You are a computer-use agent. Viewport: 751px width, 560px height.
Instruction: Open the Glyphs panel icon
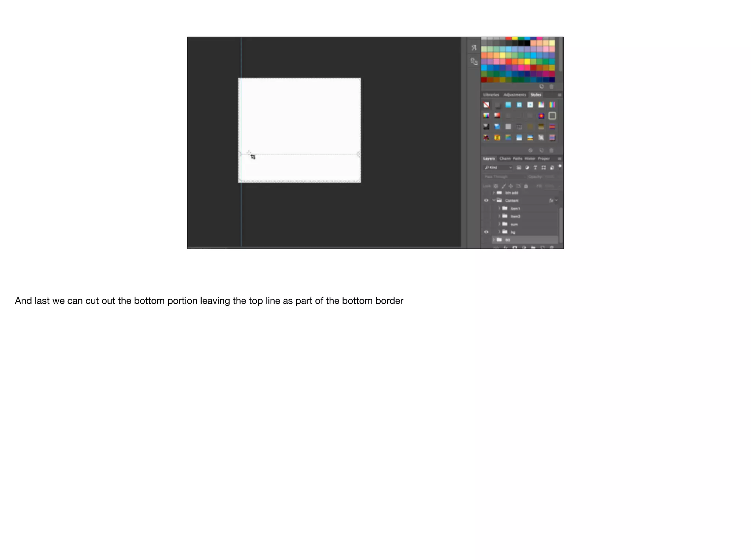474,48
